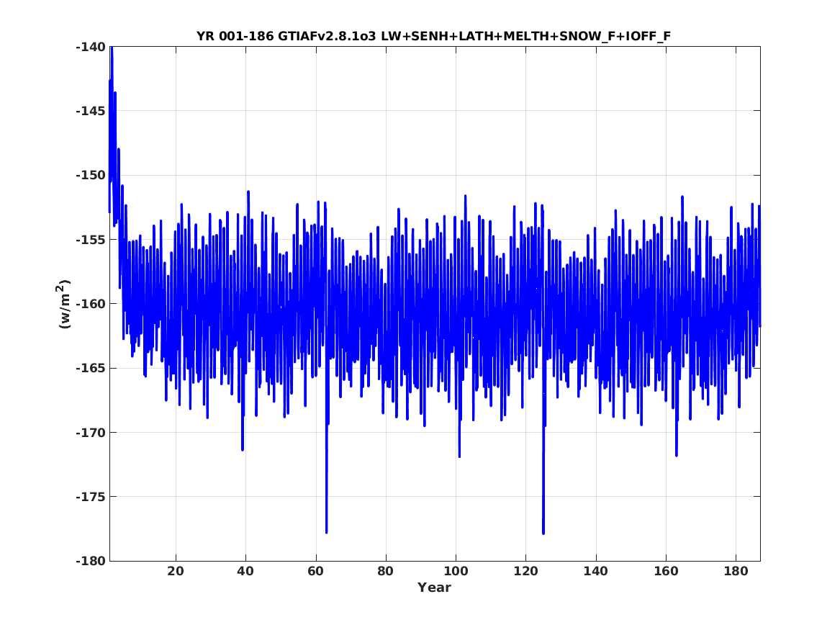This screenshot has height=630, width=840.
Task: Click the initial peak of the curve near -140
Action: pos(112,49)
